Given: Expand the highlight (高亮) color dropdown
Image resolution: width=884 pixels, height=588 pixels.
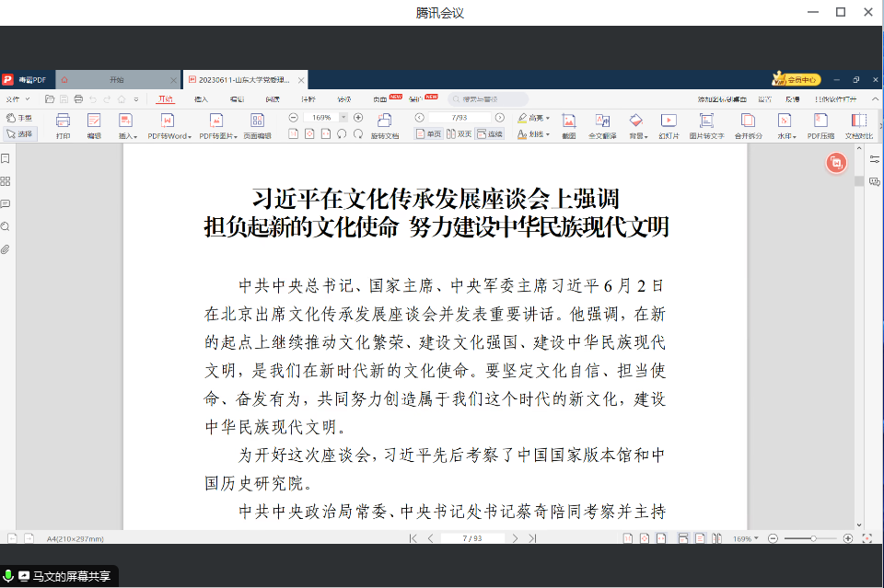Looking at the screenshot, I should click(548, 119).
